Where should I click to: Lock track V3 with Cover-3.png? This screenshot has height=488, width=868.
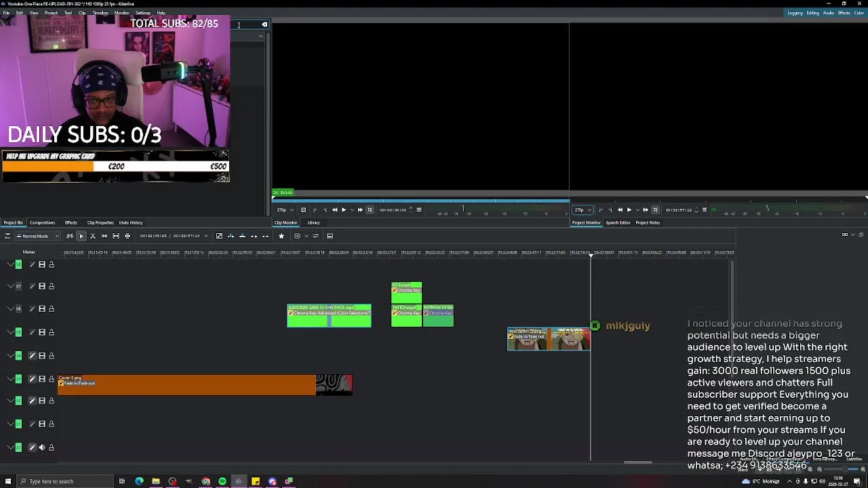[x=51, y=379]
